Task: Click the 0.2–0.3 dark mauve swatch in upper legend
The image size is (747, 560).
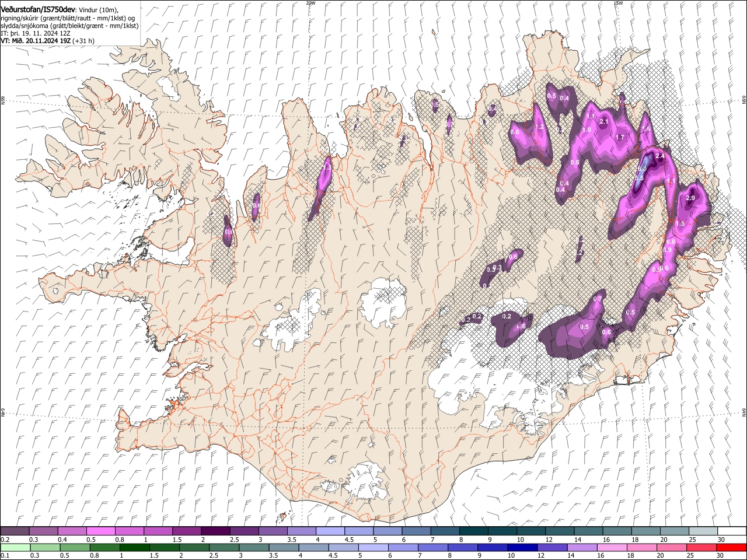Action: coord(15,531)
